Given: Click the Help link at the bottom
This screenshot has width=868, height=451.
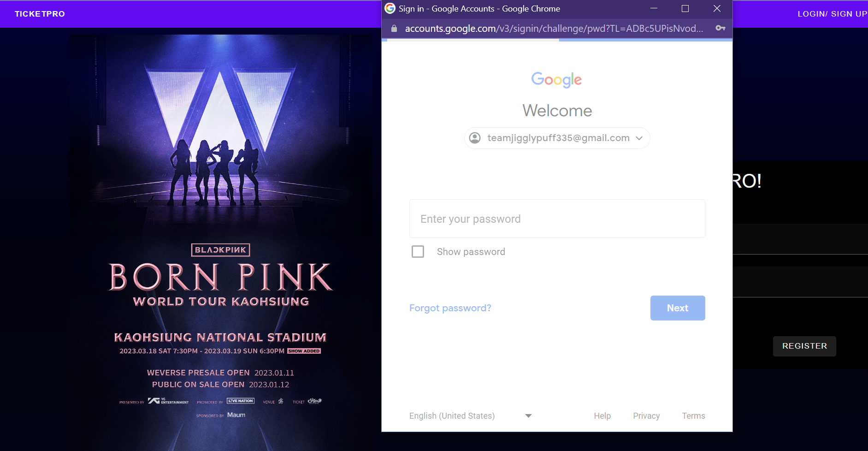Looking at the screenshot, I should [x=602, y=415].
